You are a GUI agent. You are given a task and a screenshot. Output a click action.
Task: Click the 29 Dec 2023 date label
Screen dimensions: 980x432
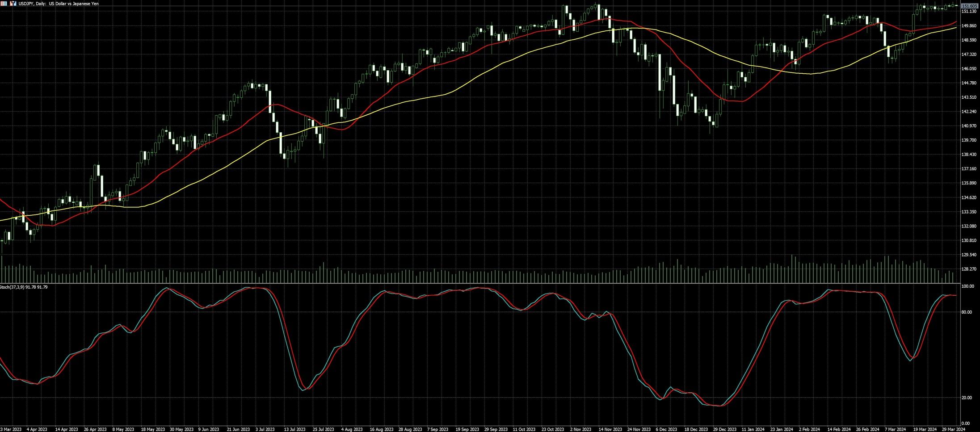pyautogui.click(x=724, y=429)
